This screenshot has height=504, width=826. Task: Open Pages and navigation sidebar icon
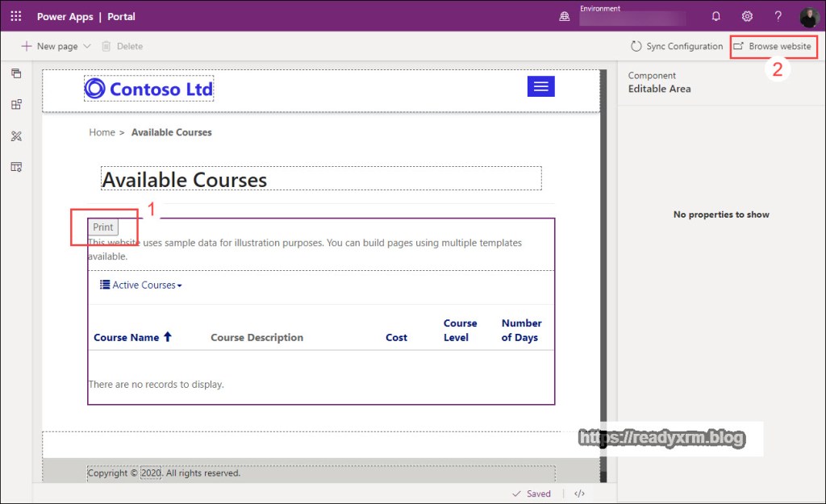click(16, 73)
